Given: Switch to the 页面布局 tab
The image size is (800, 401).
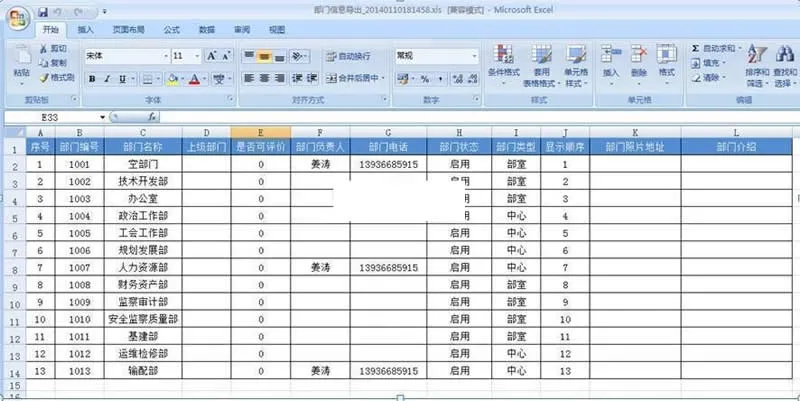Looking at the screenshot, I should pyautogui.click(x=128, y=30).
